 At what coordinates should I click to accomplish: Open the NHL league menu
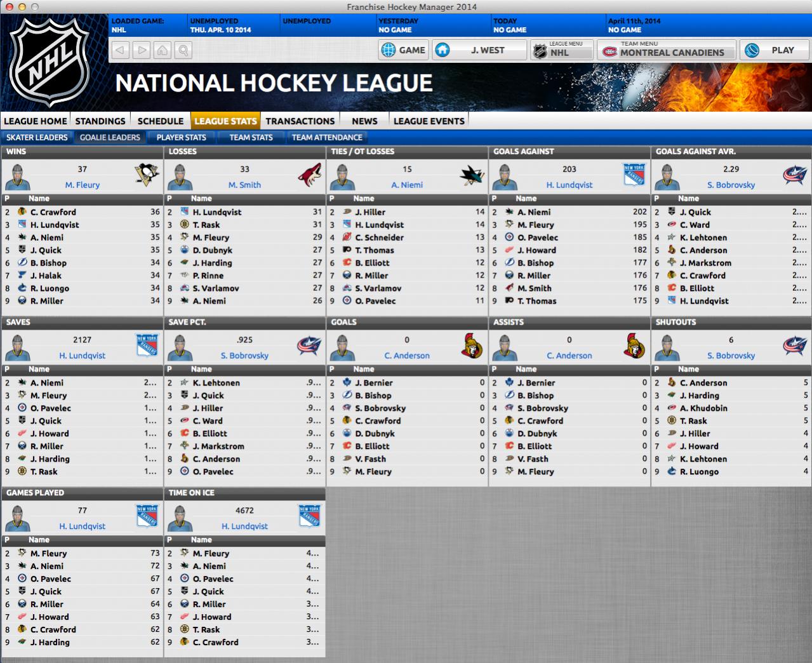click(x=562, y=50)
